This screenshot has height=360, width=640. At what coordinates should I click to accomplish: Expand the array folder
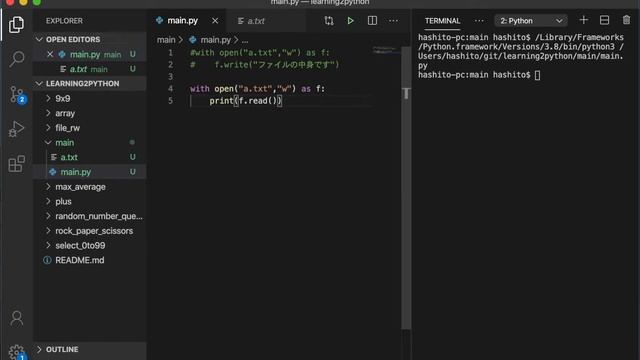[x=90, y=113]
